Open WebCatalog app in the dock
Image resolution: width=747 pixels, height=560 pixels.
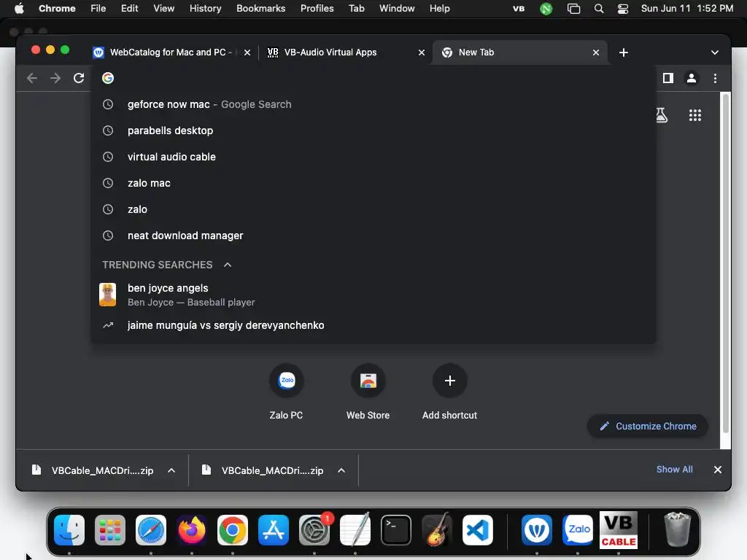point(537,530)
